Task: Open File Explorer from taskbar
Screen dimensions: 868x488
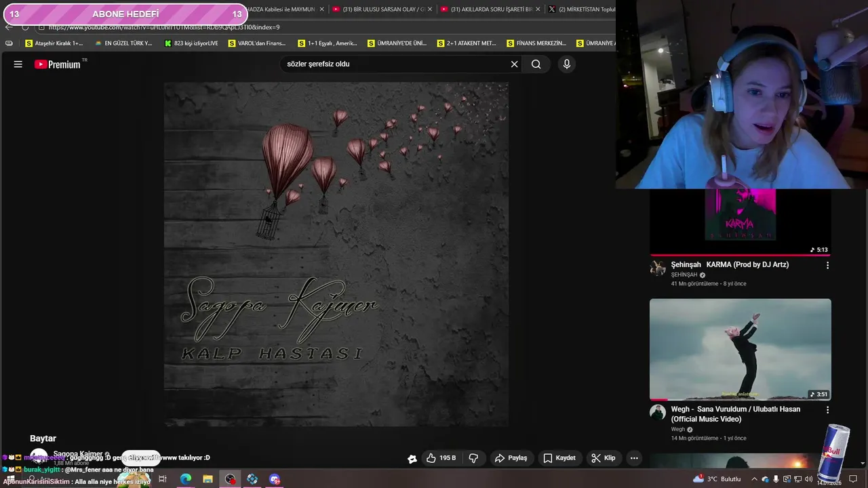Action: 208,479
